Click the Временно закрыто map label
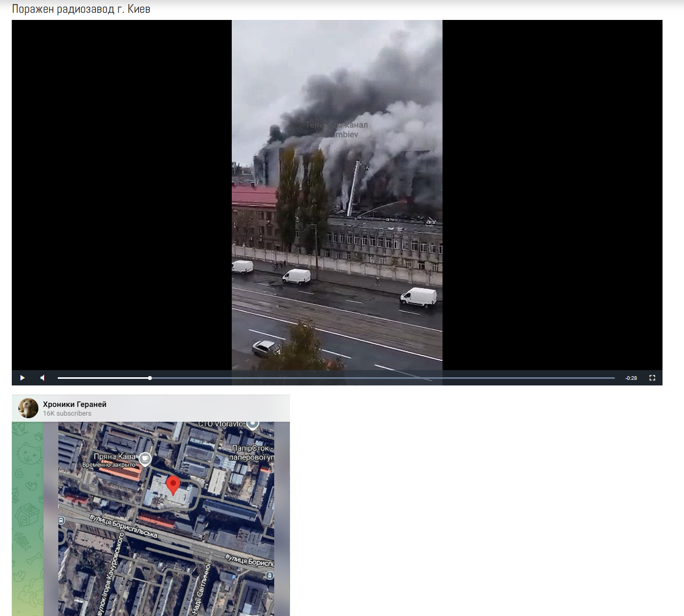Image resolution: width=684 pixels, height=616 pixels. click(x=109, y=465)
